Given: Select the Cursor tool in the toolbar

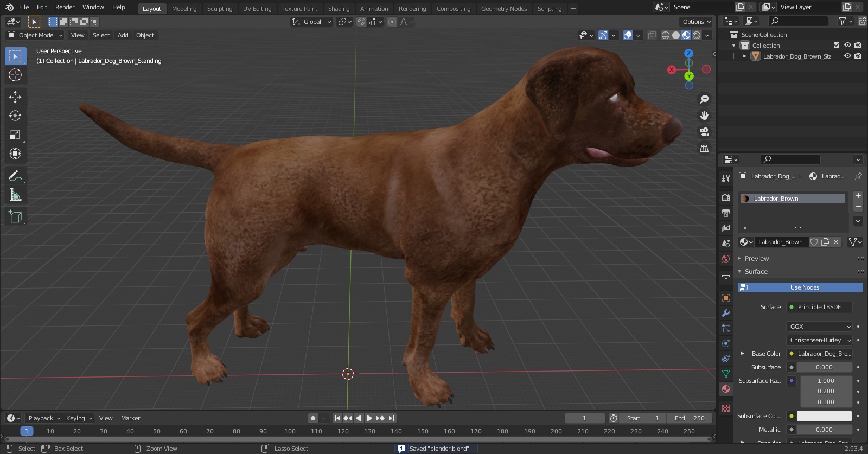Looking at the screenshot, I should point(15,75).
